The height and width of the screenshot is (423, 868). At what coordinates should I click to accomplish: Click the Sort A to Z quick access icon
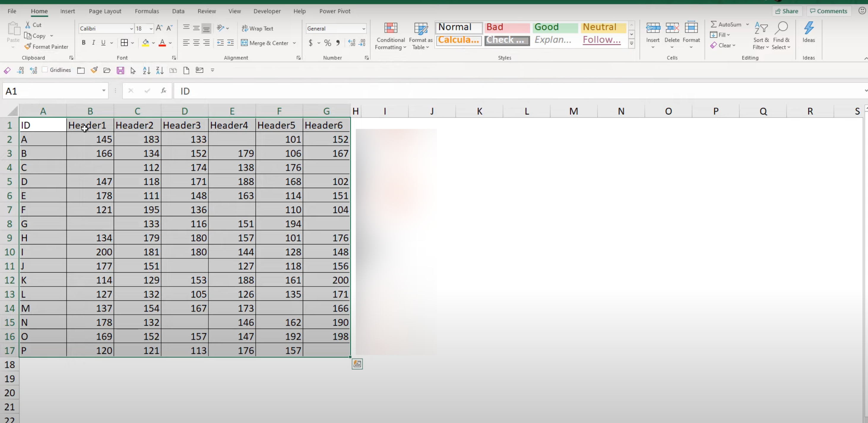[146, 70]
